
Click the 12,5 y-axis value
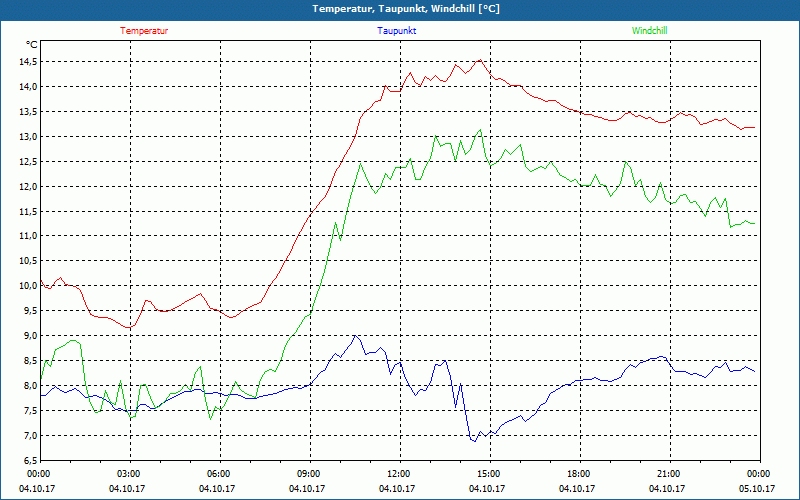point(28,162)
